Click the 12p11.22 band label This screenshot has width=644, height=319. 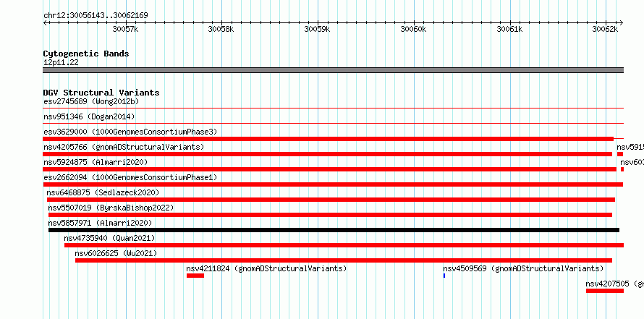point(61,62)
